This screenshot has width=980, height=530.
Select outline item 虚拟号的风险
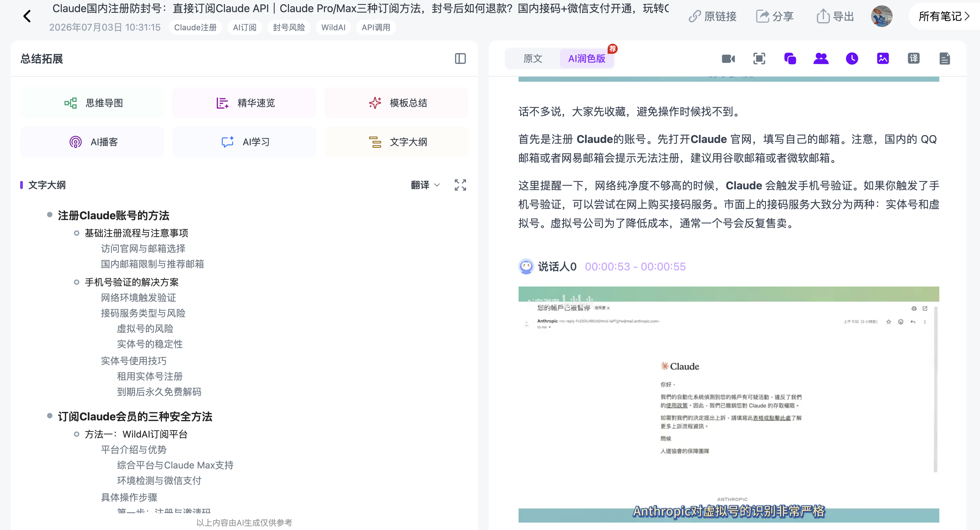click(x=145, y=329)
